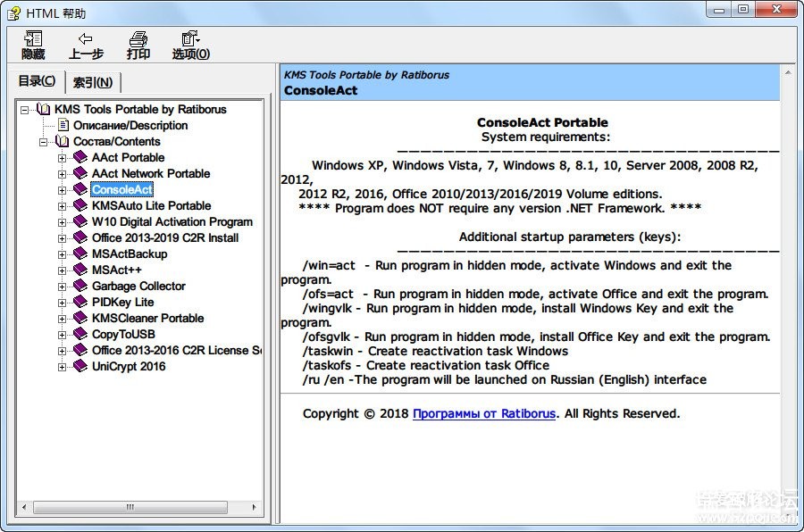Image resolution: width=804 pixels, height=532 pixels.
Task: Expand the AAct Network Portable node
Action: (62, 174)
